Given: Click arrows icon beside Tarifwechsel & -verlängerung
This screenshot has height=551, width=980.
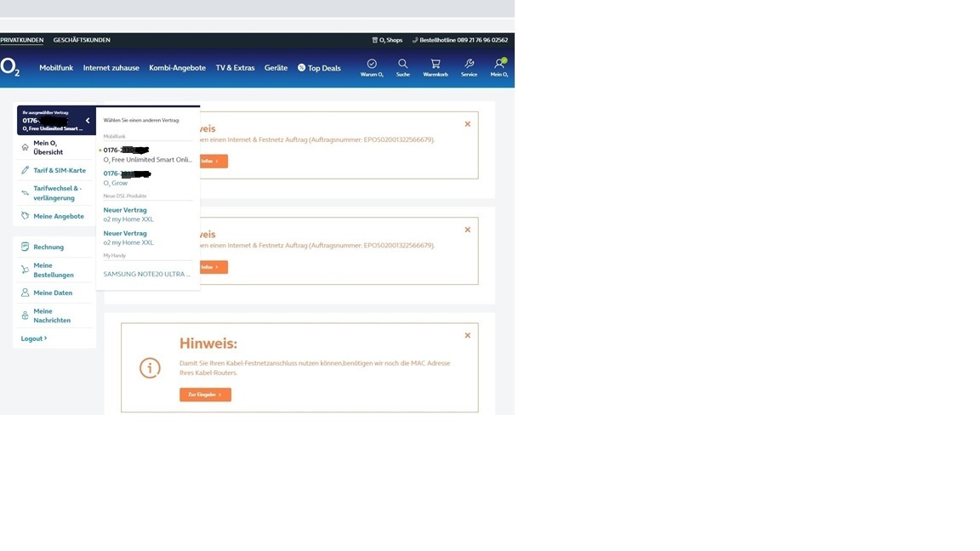Looking at the screenshot, I should (x=25, y=193).
